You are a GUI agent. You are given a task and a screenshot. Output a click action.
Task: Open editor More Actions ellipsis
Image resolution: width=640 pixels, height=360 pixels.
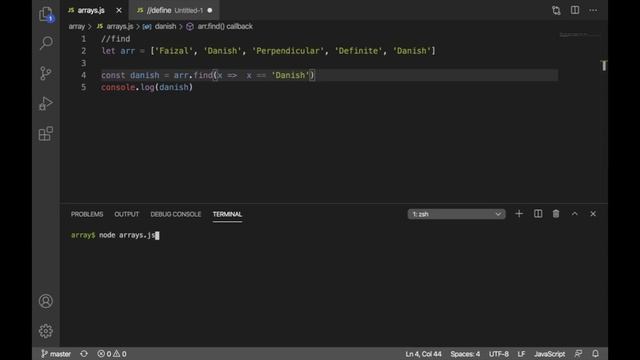(x=593, y=10)
